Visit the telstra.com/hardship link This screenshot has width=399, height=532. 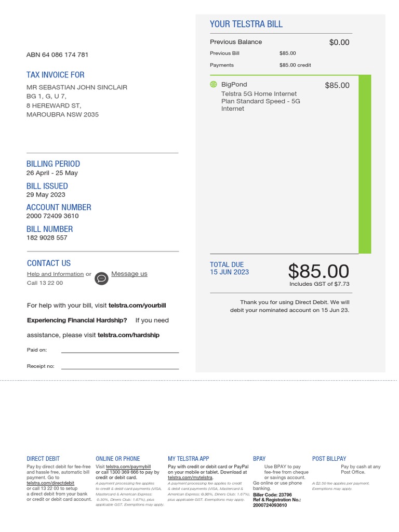128,335
